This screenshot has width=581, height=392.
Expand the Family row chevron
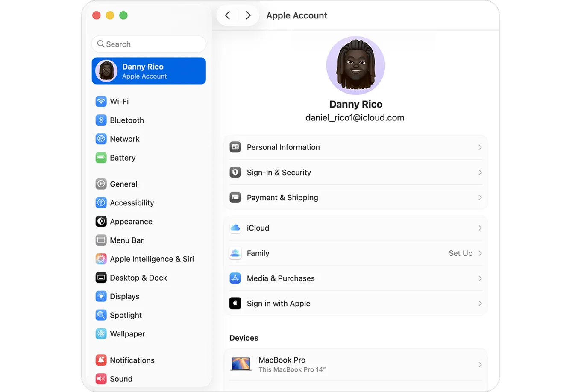tap(480, 253)
